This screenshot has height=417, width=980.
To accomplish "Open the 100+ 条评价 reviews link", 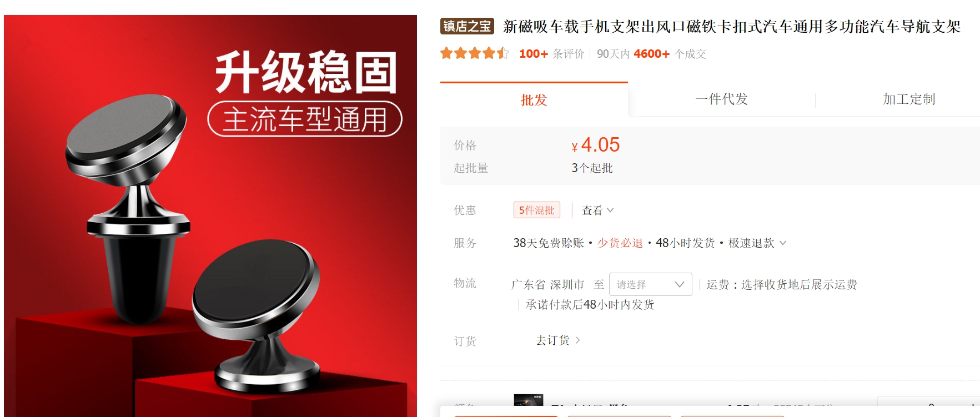I will (551, 54).
